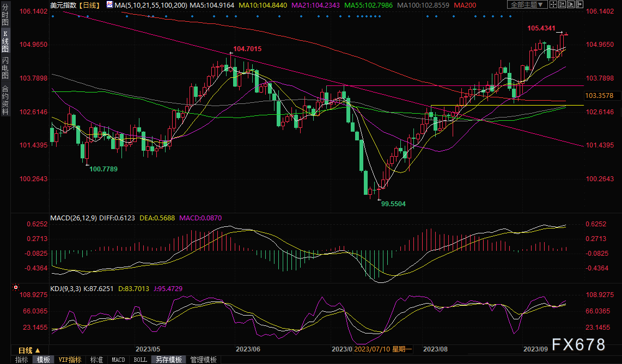Screen dimensions: 622x364
Task: Click the play-forward axis icon
Action: click(x=570, y=4)
